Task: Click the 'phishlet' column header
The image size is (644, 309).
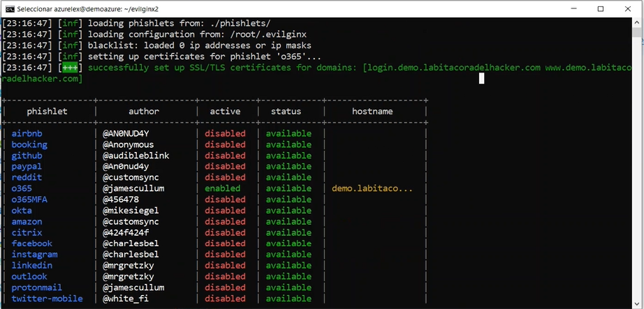Action: tap(47, 111)
